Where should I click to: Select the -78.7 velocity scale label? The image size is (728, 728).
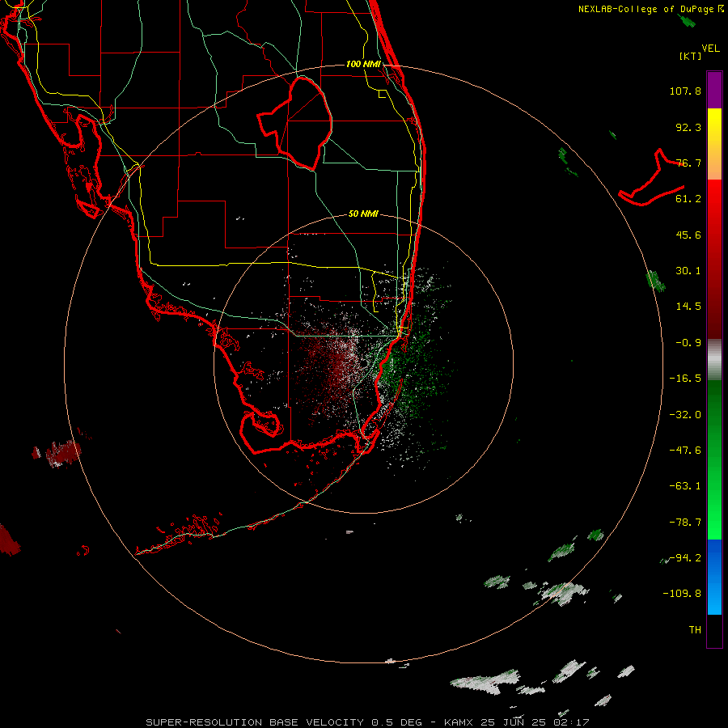[x=685, y=523]
